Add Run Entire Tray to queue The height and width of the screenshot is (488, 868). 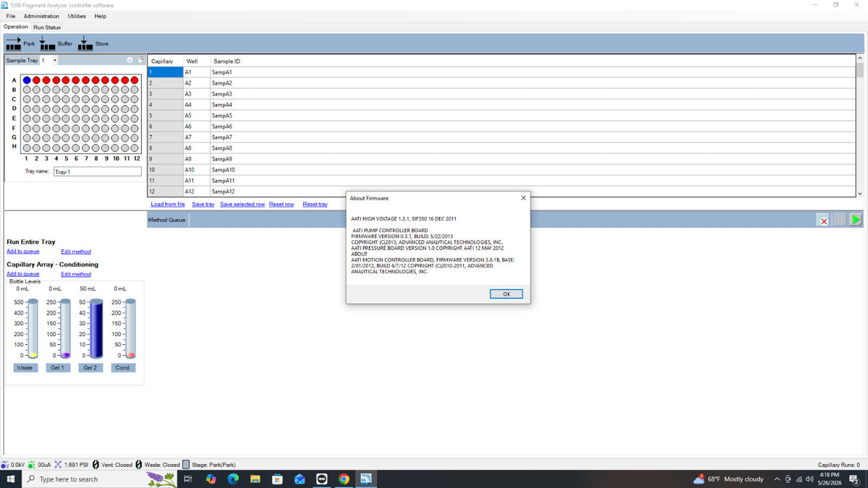click(23, 252)
